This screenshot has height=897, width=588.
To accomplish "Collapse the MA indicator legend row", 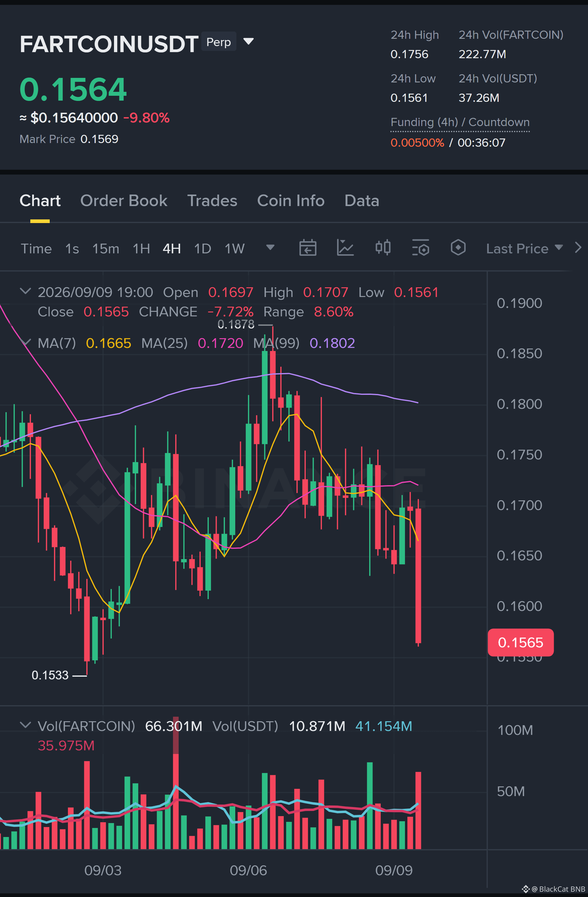I will pos(25,342).
